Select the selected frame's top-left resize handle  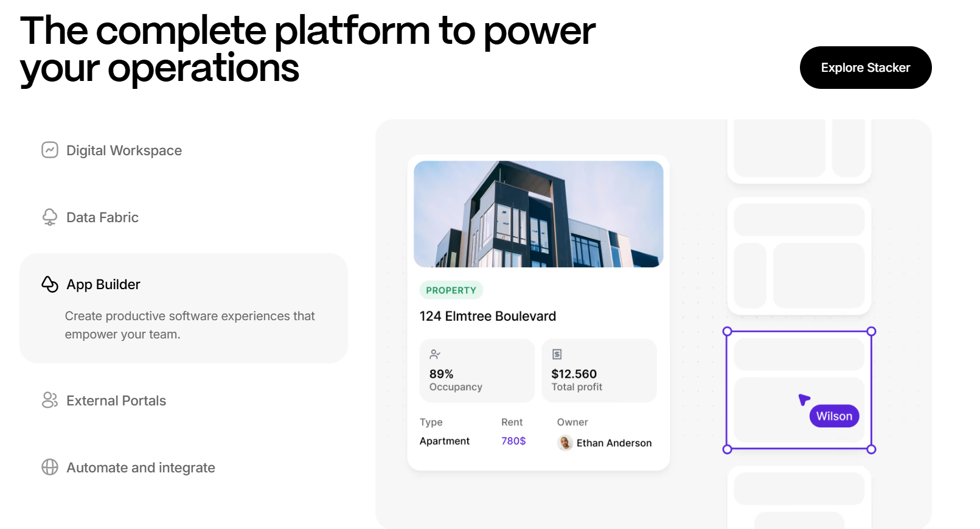tap(728, 331)
